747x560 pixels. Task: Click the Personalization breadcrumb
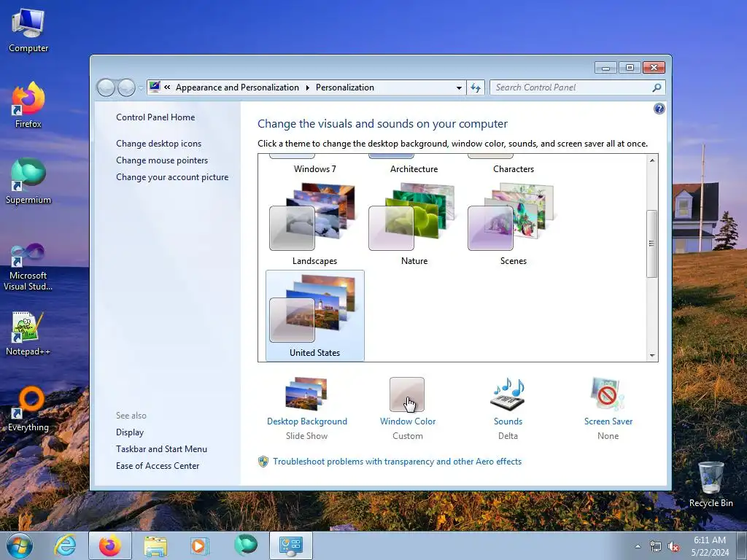coord(345,87)
